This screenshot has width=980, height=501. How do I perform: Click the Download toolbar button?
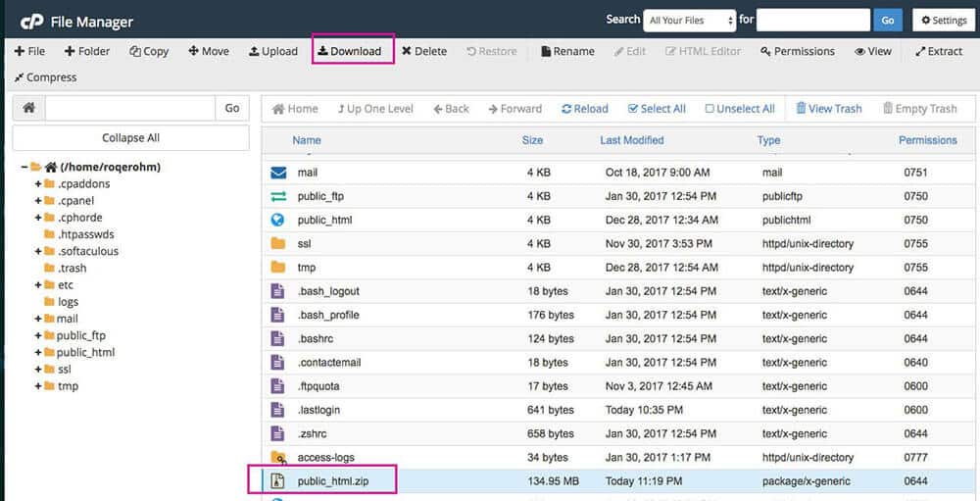(350, 51)
